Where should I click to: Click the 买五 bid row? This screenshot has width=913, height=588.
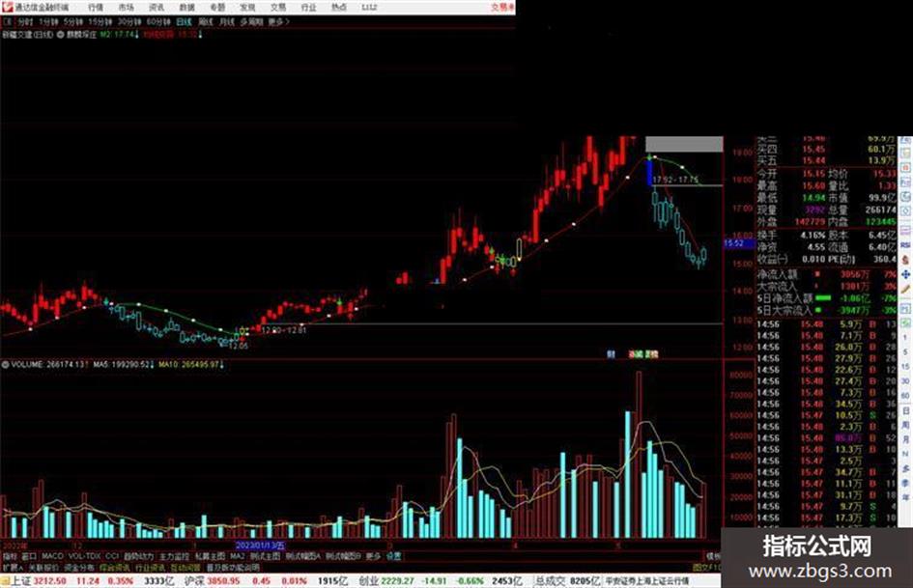click(x=826, y=160)
